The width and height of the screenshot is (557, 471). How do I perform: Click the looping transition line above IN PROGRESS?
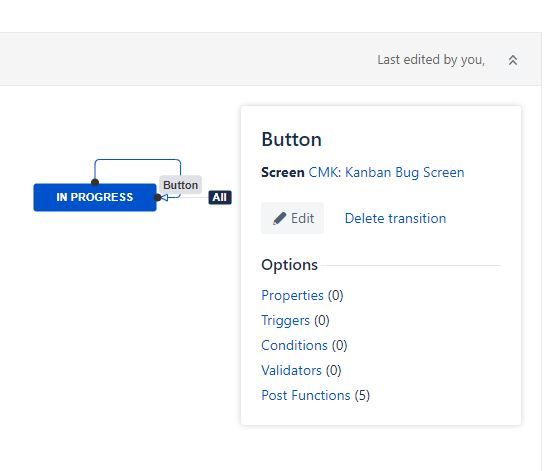pyautogui.click(x=138, y=160)
